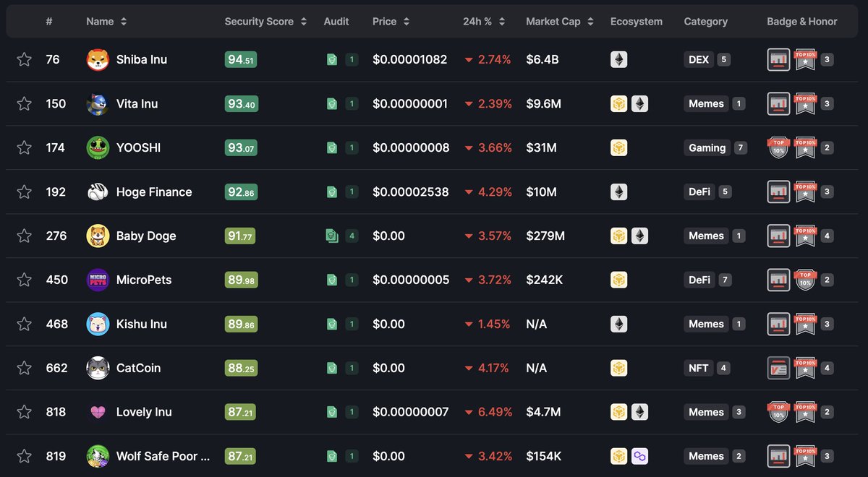Open YOOSHI's Top 10% shield badge
Screen dimensions: 868x477
(x=778, y=147)
